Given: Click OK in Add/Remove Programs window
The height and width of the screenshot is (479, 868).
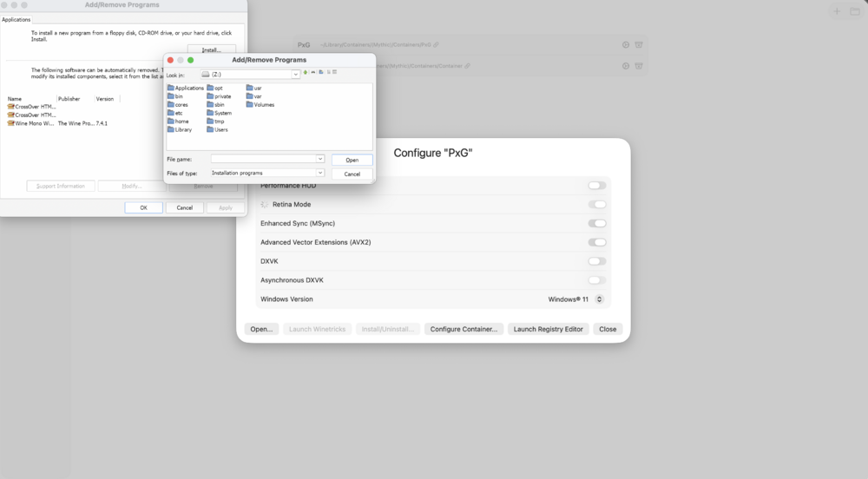Looking at the screenshot, I should [143, 208].
